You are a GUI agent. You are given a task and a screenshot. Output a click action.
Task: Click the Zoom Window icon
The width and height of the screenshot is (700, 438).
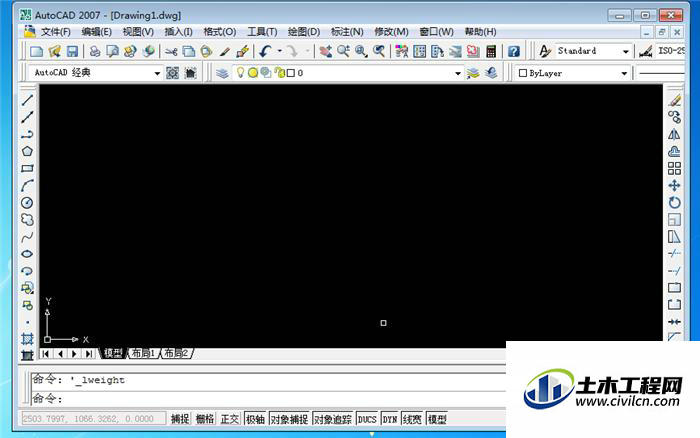point(361,51)
